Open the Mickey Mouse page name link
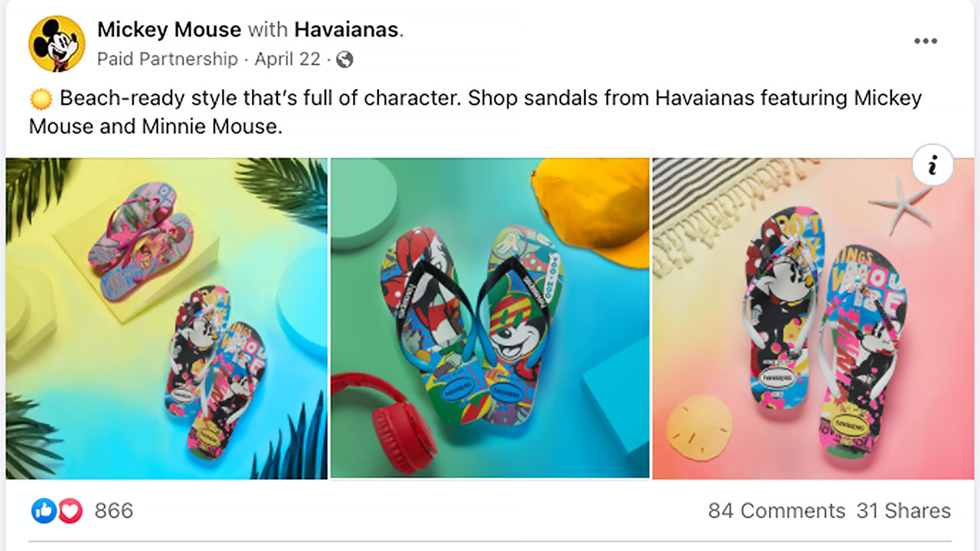 click(169, 30)
